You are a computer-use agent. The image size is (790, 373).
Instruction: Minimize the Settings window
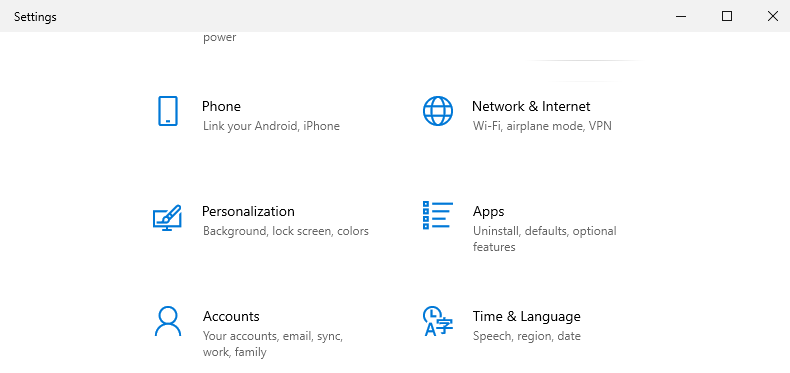[681, 16]
